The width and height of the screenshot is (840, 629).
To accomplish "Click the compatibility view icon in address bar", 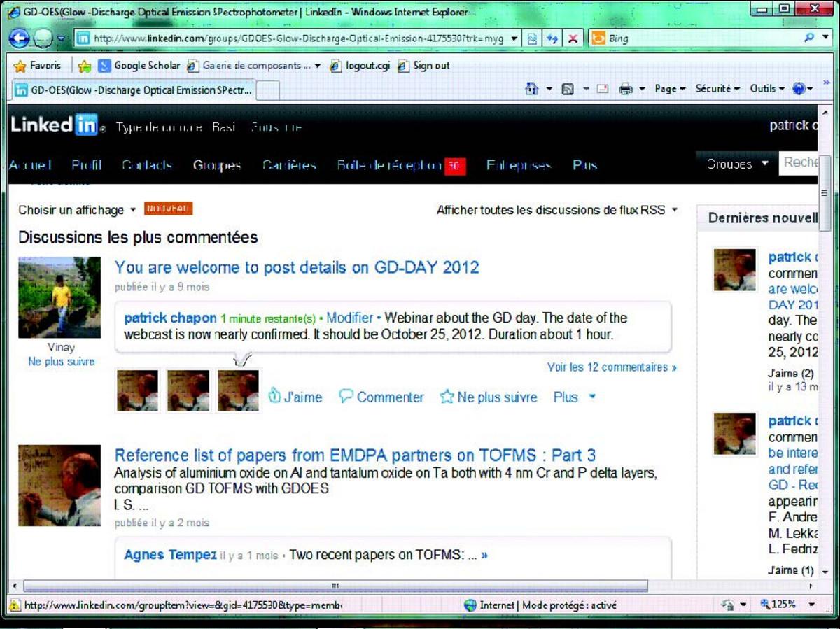I will tap(533, 38).
